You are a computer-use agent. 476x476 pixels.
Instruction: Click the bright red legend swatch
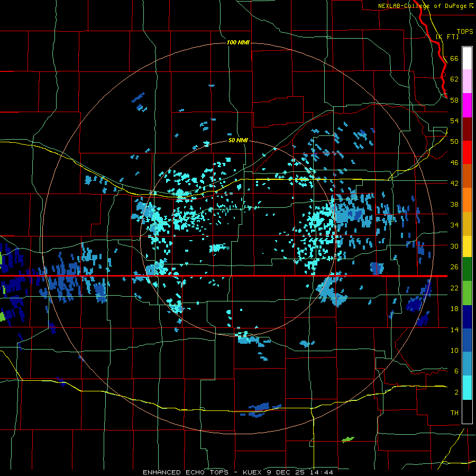[x=467, y=152]
